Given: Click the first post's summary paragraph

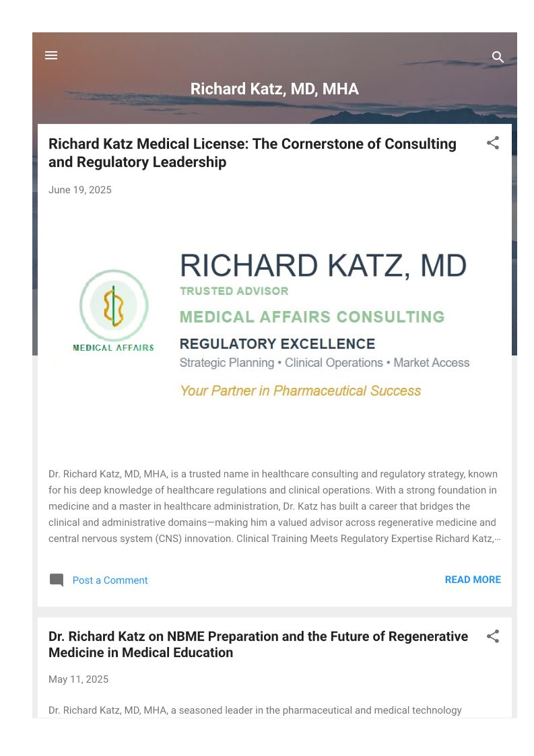Looking at the screenshot, I should (x=272, y=506).
